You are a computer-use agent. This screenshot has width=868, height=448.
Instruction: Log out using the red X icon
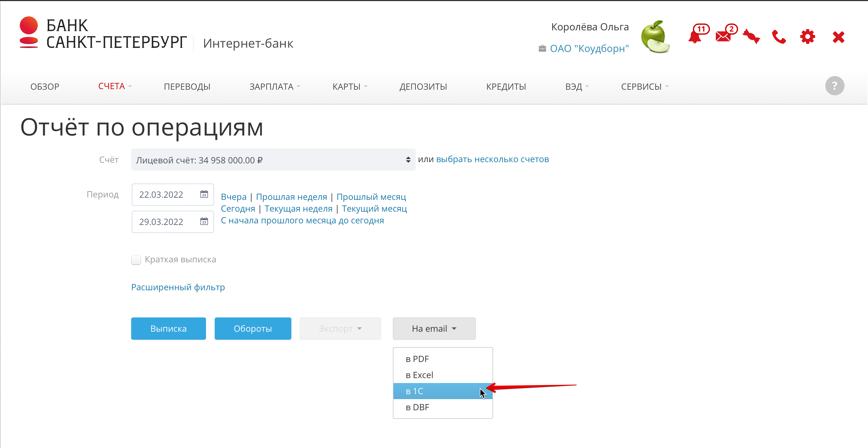coord(838,37)
